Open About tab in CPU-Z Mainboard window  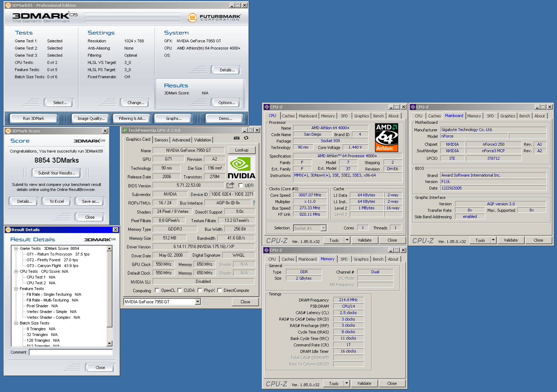tap(539, 116)
